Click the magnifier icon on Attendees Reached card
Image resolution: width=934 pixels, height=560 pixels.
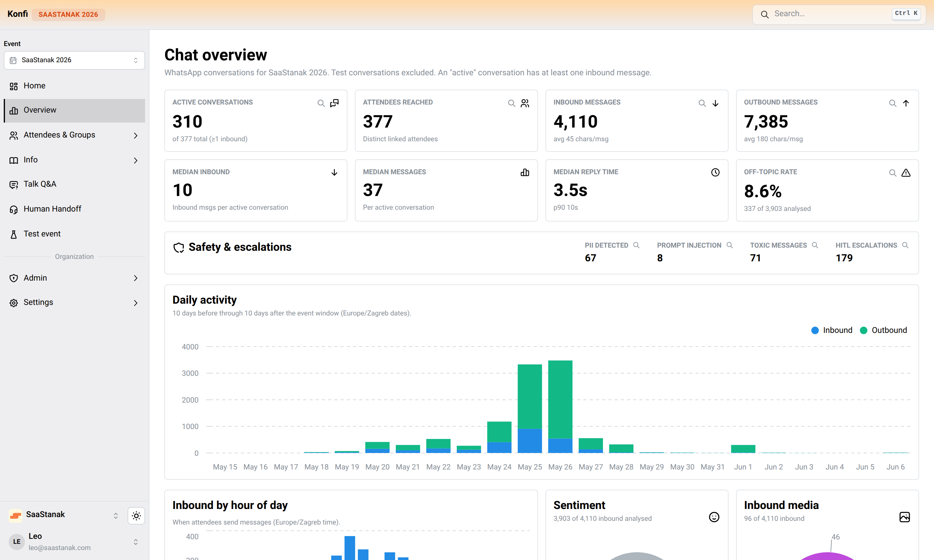click(x=512, y=103)
